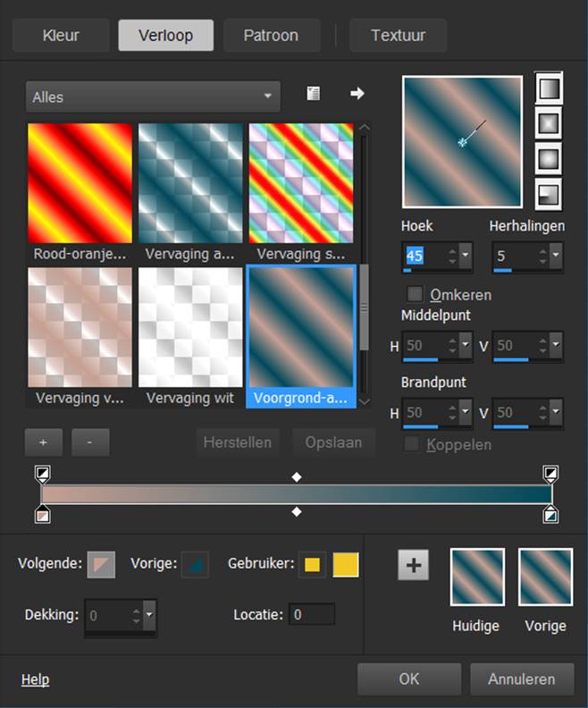Select the linear gradient style icon
Viewport: 588px width, 708px height.
click(547, 89)
